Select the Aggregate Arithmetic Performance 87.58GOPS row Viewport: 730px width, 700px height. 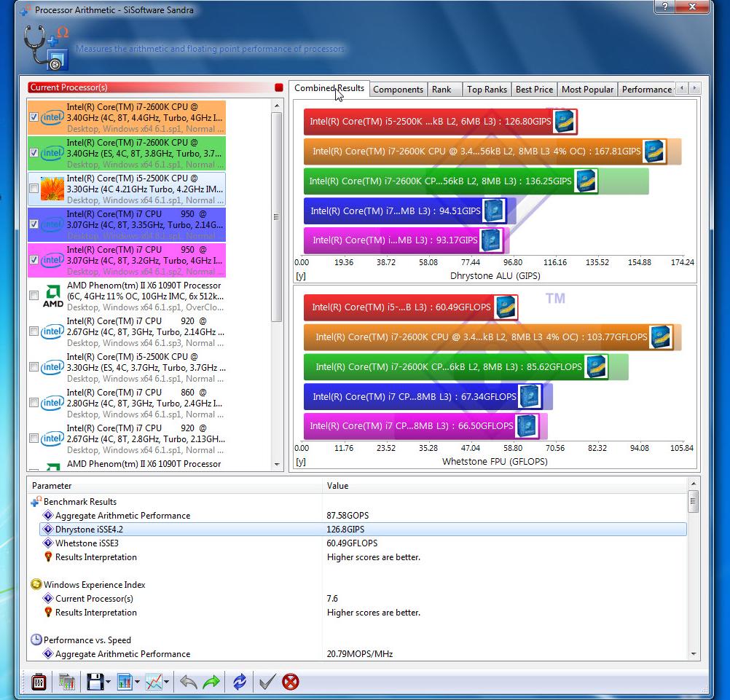(x=363, y=515)
